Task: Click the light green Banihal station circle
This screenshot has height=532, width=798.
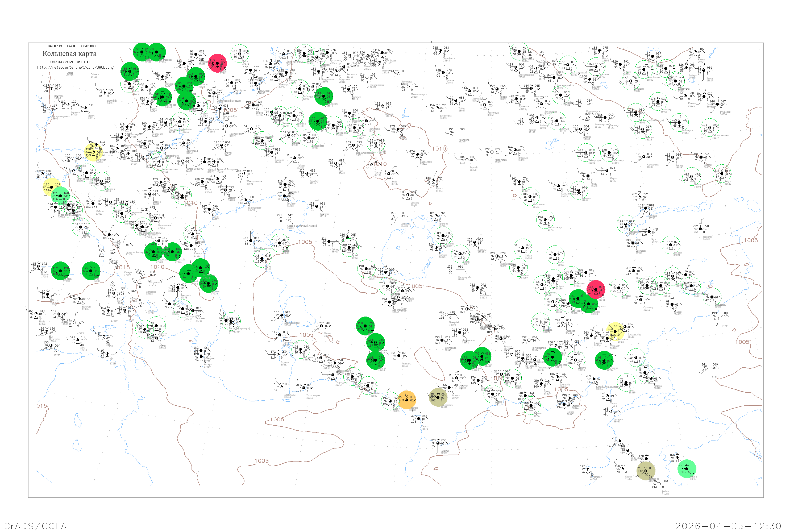Action: [x=687, y=469]
